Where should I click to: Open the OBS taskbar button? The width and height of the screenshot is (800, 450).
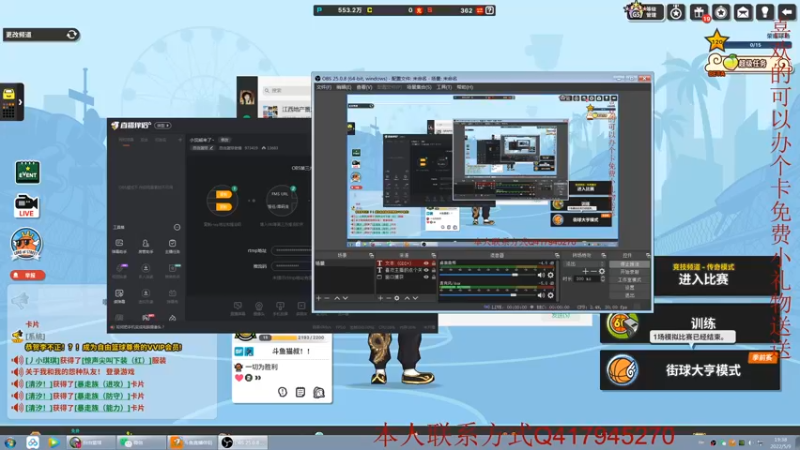[243, 442]
